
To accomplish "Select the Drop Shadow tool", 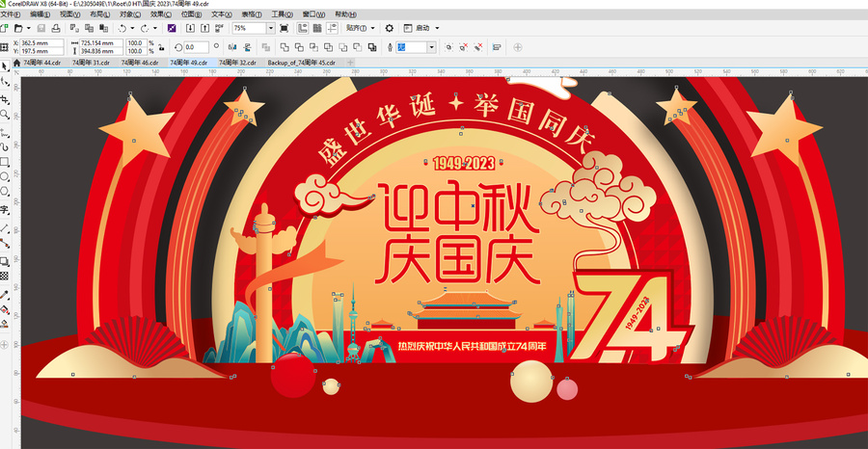I will 5,261.
